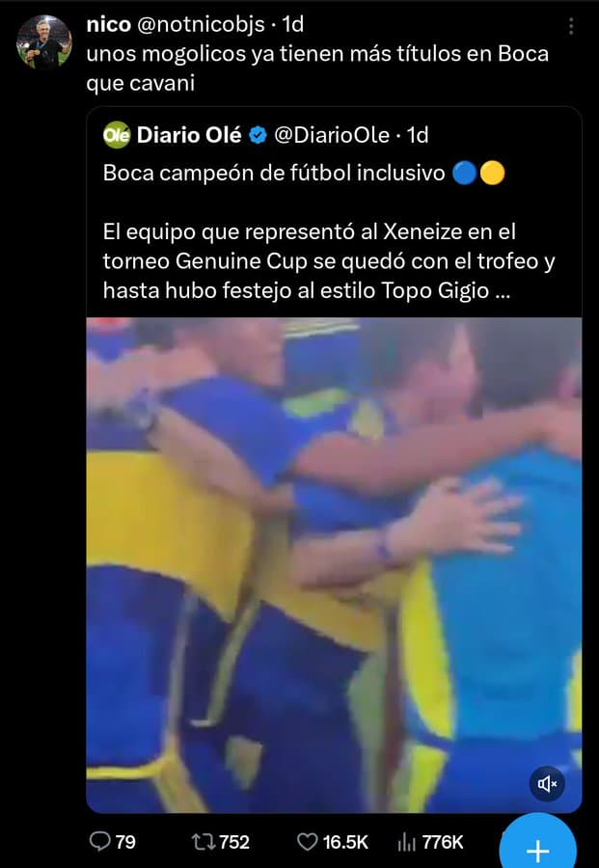Open the @notnicobjs handle link

click(x=201, y=24)
